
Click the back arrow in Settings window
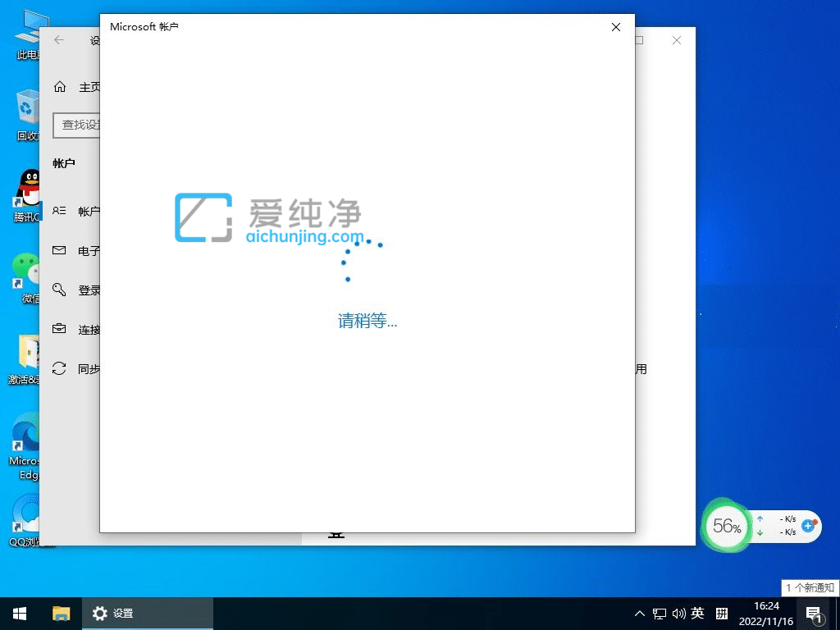point(59,40)
